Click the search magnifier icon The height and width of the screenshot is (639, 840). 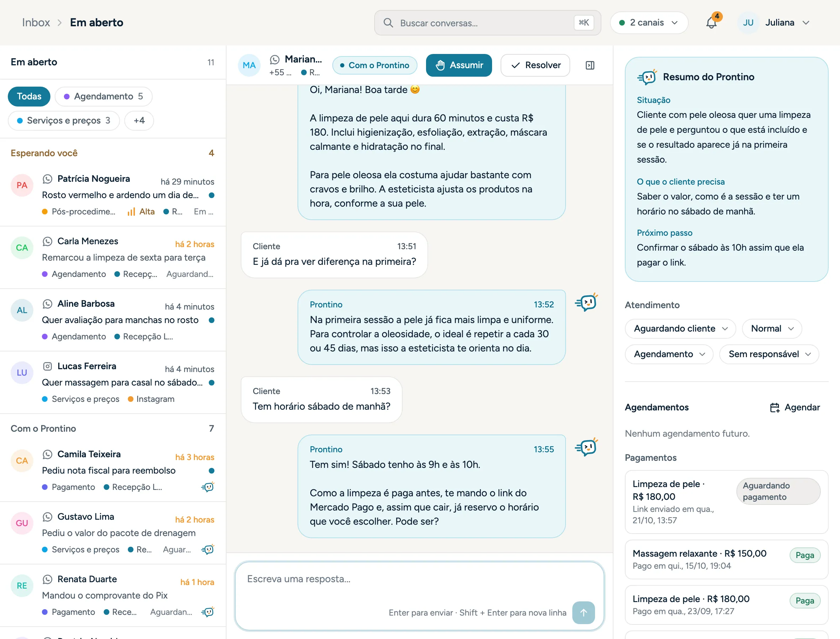click(388, 23)
